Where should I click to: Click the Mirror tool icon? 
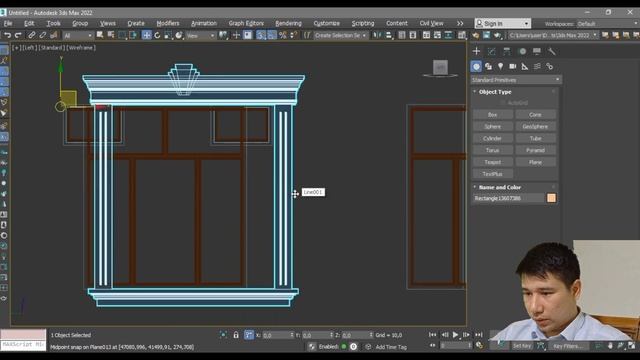tap(378, 36)
